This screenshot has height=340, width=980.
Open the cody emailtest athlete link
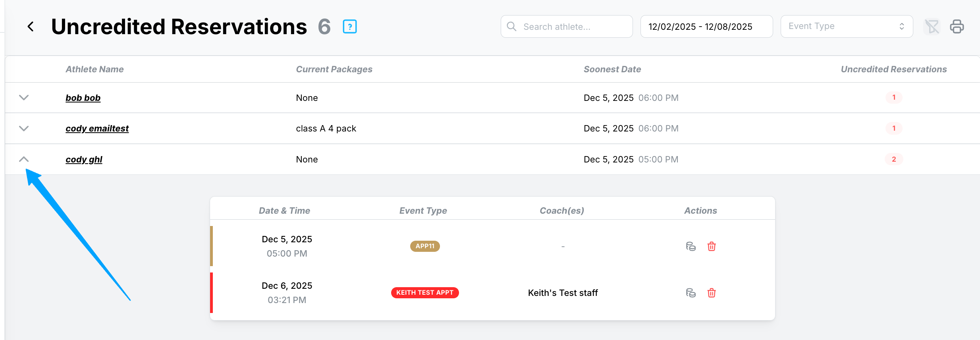[x=97, y=128]
